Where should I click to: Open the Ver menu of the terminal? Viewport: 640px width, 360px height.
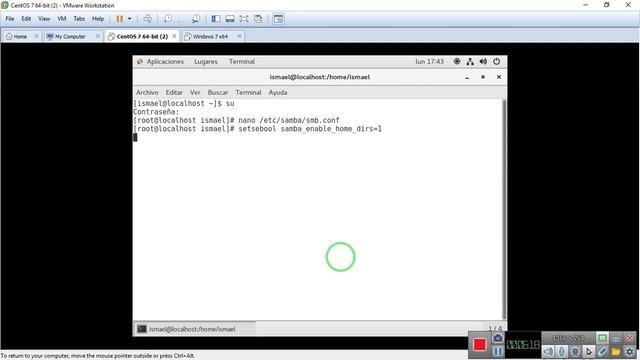point(195,93)
